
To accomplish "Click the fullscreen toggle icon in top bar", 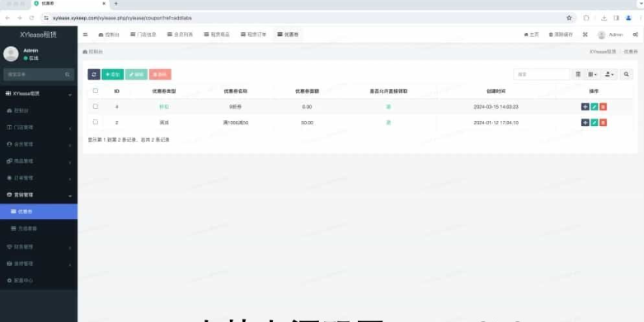I will 585,35.
